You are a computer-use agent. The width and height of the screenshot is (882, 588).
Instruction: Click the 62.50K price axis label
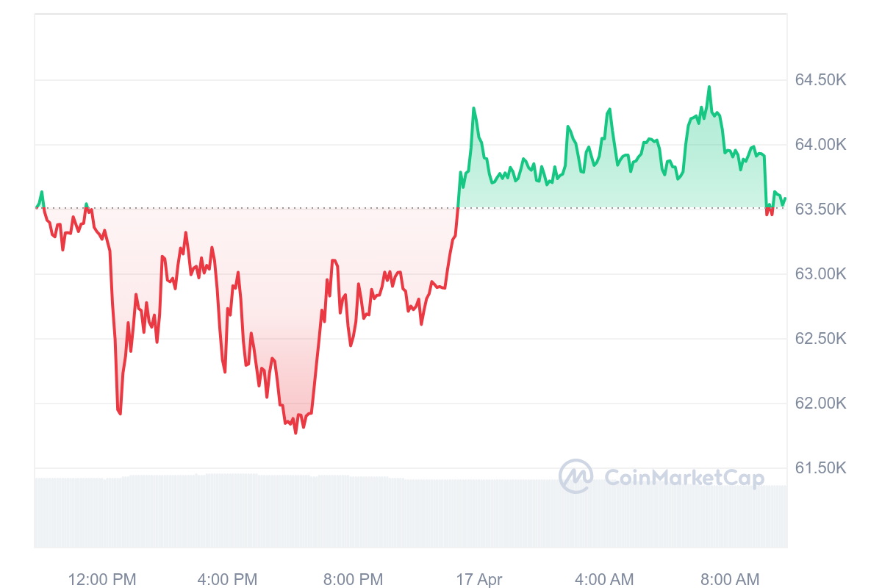coord(821,338)
